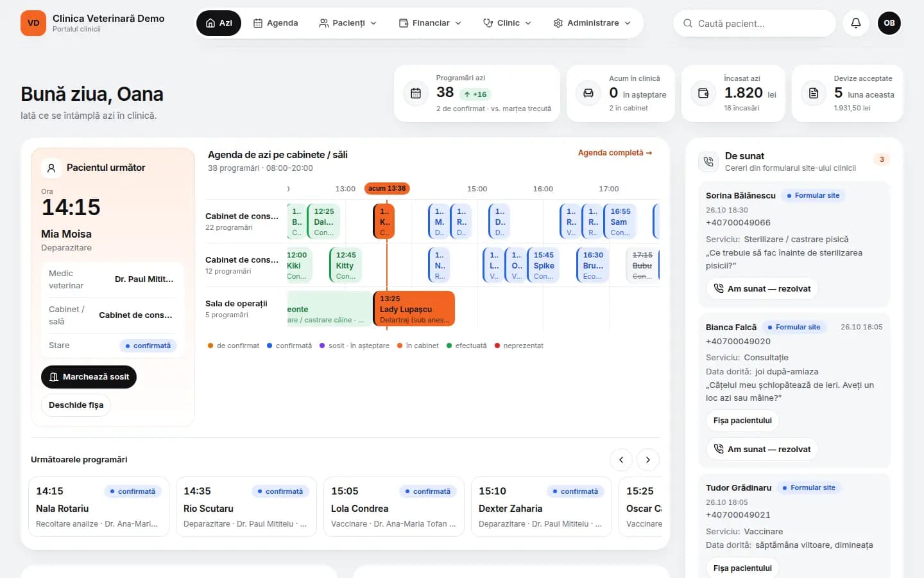Click the de confirmat legend dot
The height and width of the screenshot is (578, 924).
tap(210, 346)
